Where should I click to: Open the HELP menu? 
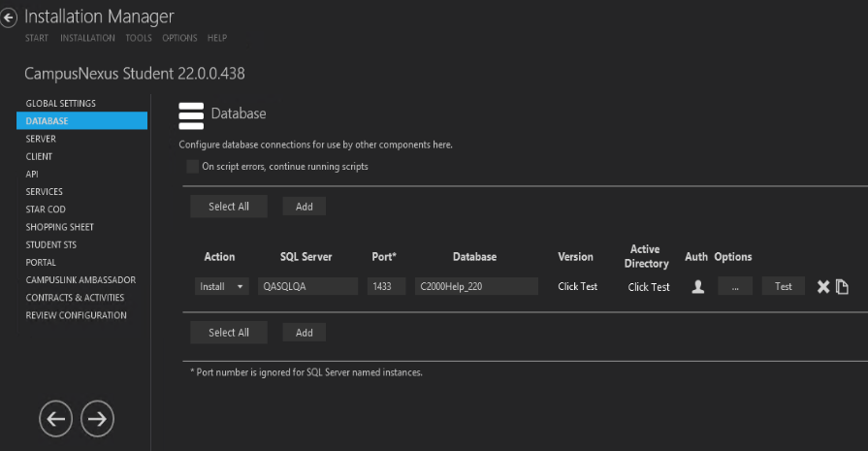[x=217, y=38]
